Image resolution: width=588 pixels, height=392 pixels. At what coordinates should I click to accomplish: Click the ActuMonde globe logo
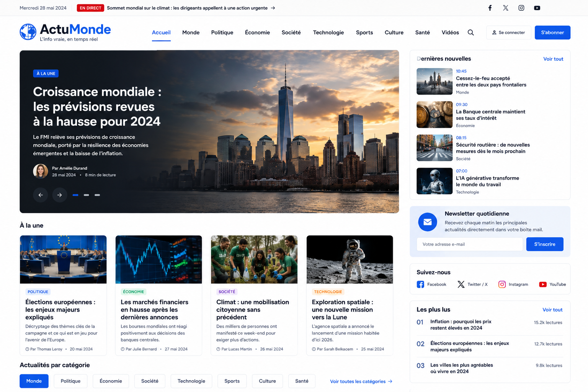pos(28,32)
